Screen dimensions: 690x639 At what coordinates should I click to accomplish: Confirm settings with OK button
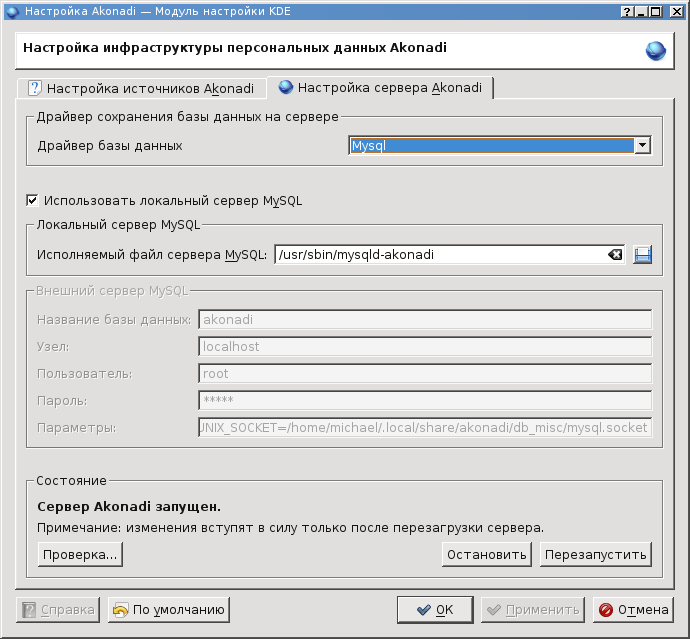[x=435, y=610]
